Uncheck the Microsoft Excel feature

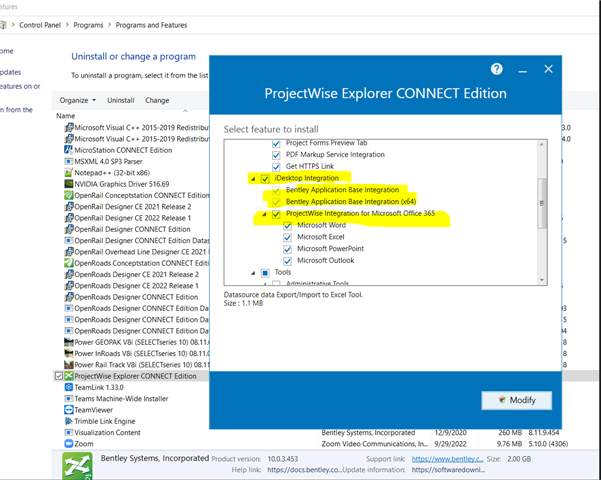click(x=287, y=238)
